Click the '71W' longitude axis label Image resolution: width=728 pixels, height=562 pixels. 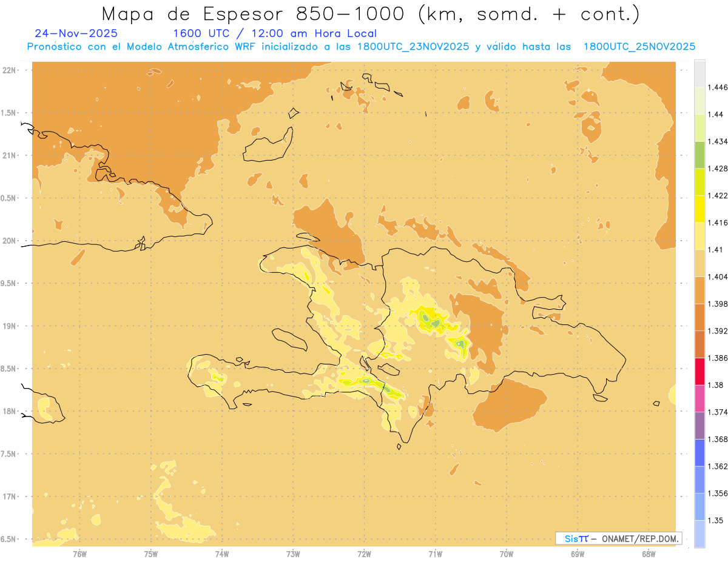coord(435,554)
